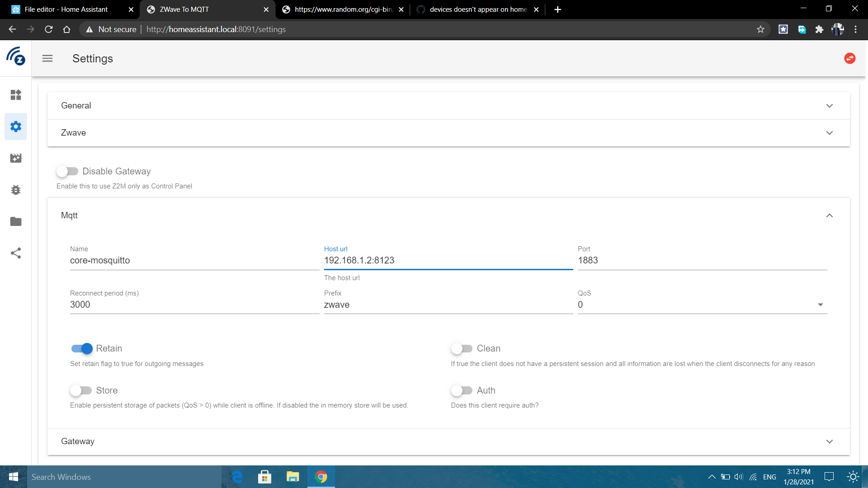Screen dimensions: 868x488
Task: Open the hamburger menu next to Settings
Action: pos(47,58)
